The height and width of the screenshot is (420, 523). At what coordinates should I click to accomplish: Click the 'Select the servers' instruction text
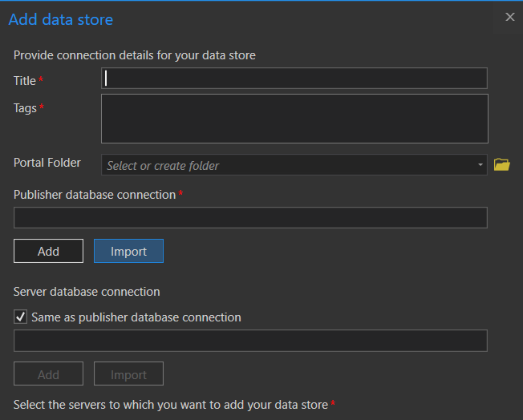[x=170, y=405]
